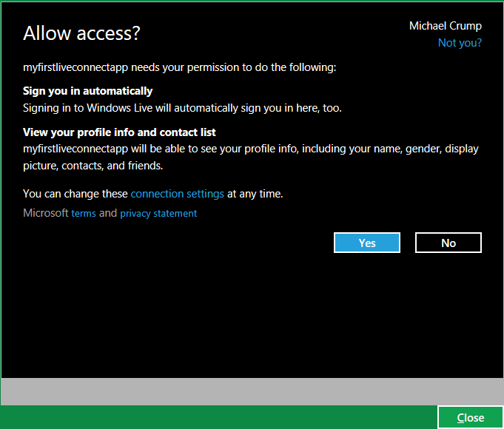Screen dimensions: 504x429
Task: Click the line ending 'gender, display'
Action: point(251,149)
